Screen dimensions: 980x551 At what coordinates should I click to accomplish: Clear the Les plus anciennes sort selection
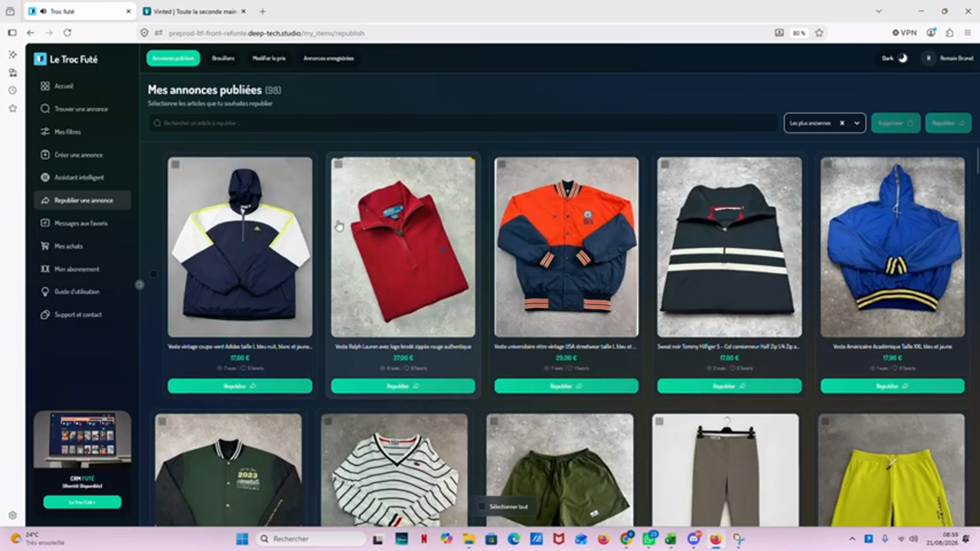tap(841, 123)
